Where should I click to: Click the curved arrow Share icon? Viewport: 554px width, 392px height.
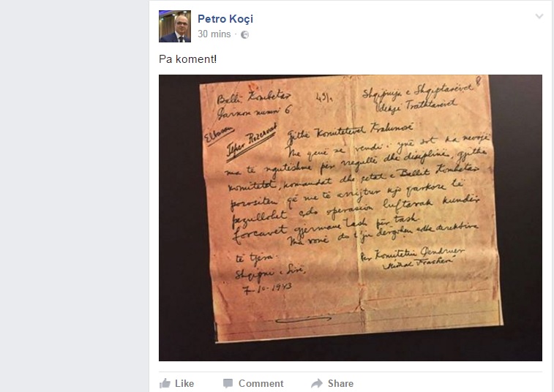click(x=317, y=383)
